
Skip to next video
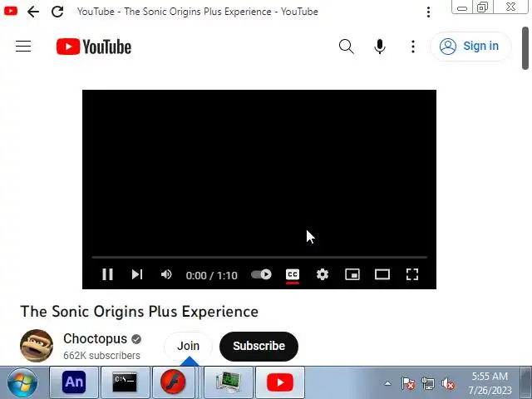137,274
